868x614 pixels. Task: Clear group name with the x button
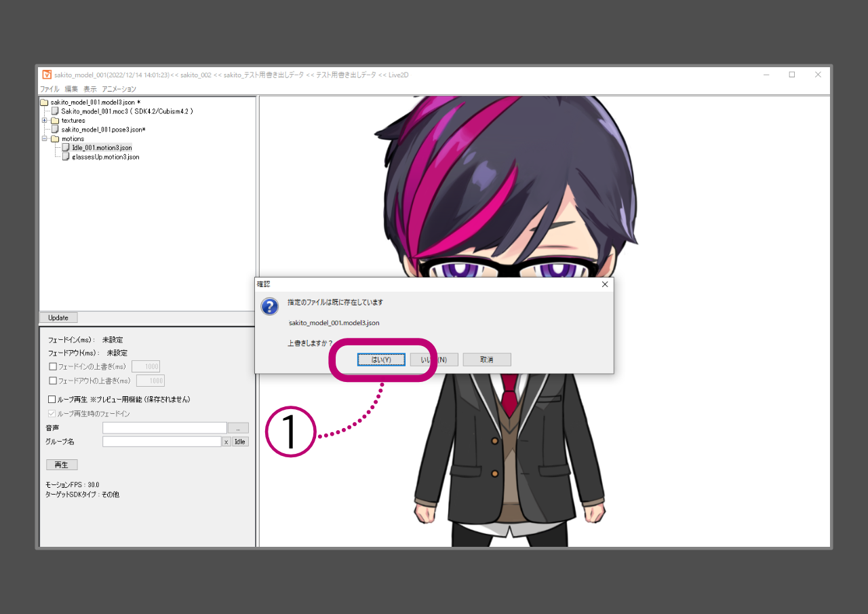(226, 442)
